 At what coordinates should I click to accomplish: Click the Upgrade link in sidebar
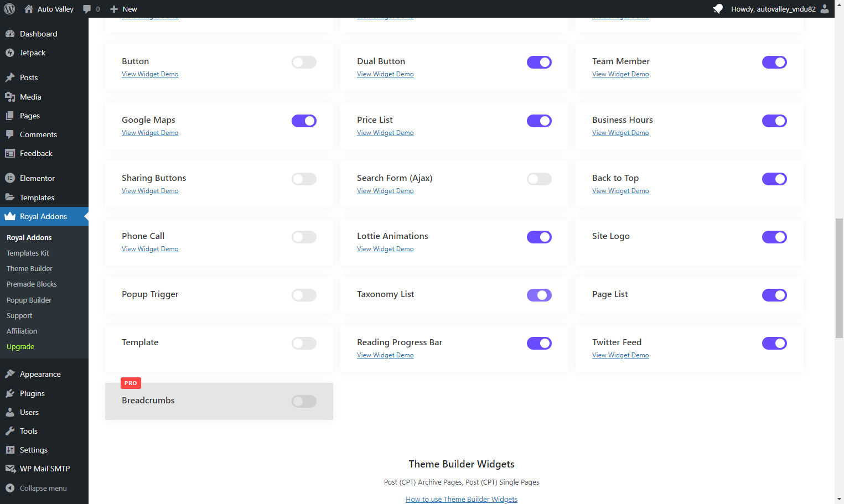[20, 346]
